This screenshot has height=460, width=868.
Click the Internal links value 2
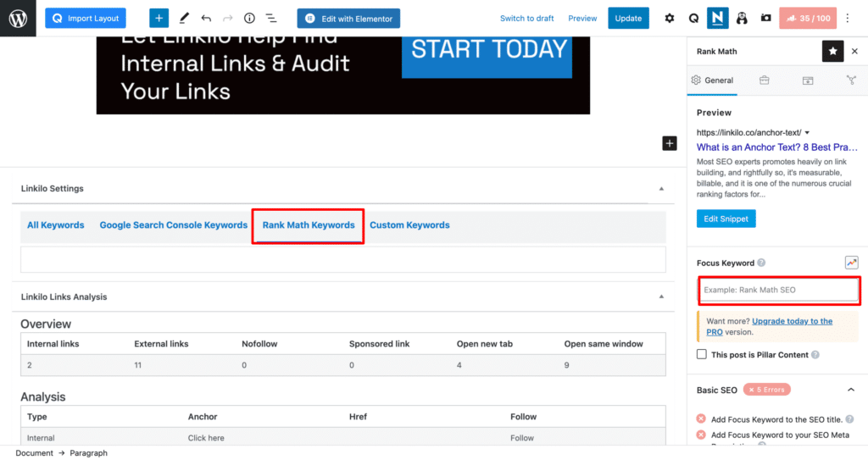pyautogui.click(x=30, y=365)
